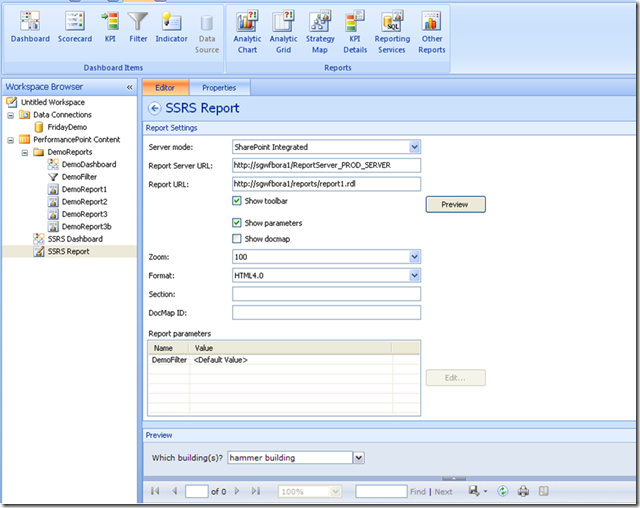Collapse the Workspace Browser pane
The image size is (640, 508).
(x=129, y=87)
